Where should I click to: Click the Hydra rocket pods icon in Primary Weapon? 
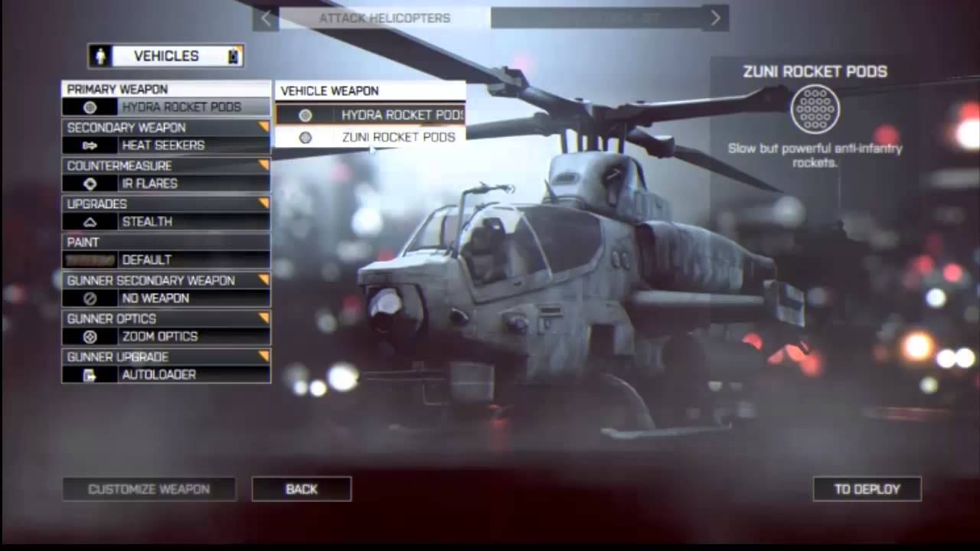coord(90,108)
